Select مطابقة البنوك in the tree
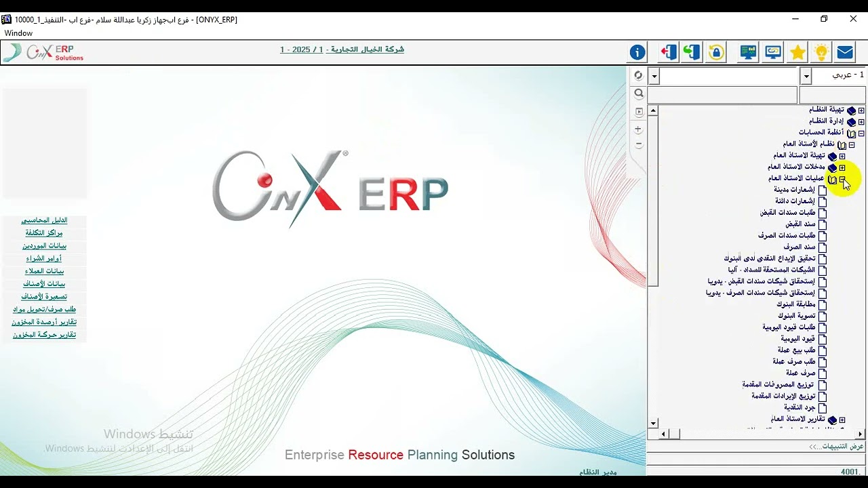Viewport: 868px width, 488px height. coord(795,304)
